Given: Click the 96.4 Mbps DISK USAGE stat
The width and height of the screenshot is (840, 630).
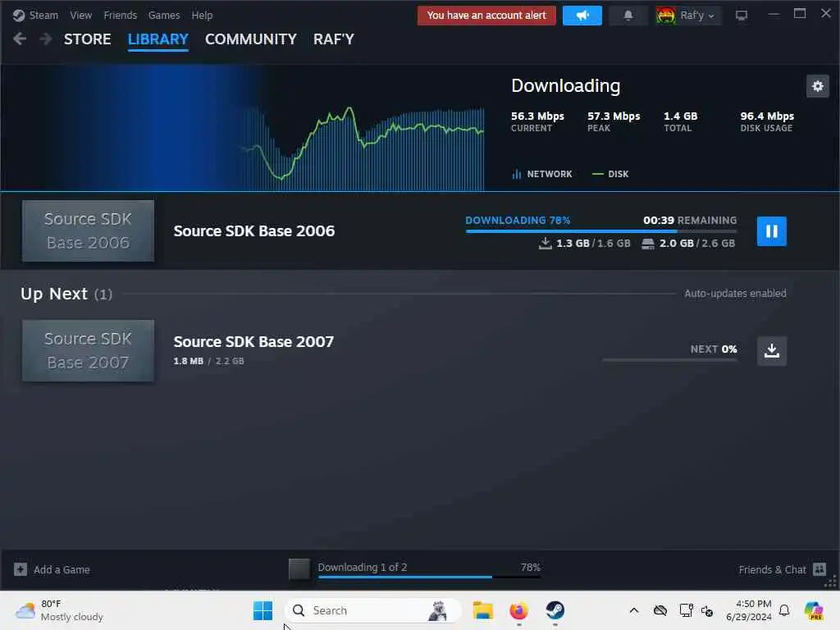Looking at the screenshot, I should coord(767,121).
